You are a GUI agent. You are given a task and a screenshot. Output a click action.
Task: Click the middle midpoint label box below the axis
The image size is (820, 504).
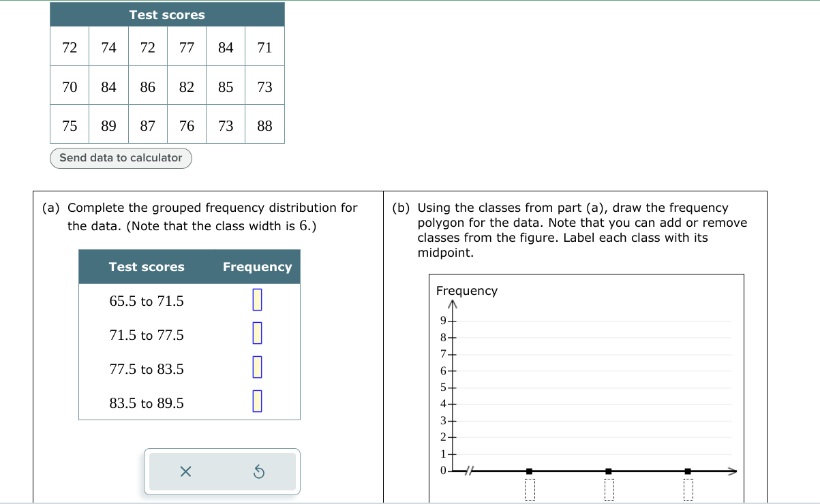[x=609, y=488]
